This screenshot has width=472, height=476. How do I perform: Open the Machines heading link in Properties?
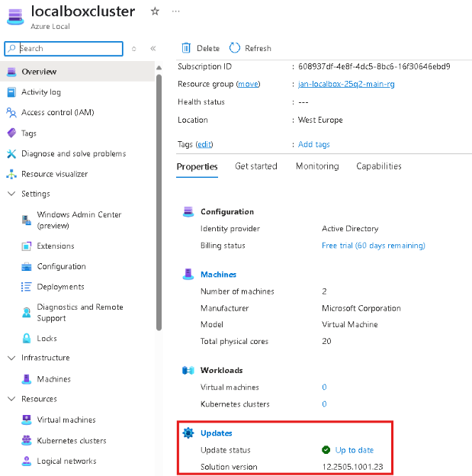219,275
